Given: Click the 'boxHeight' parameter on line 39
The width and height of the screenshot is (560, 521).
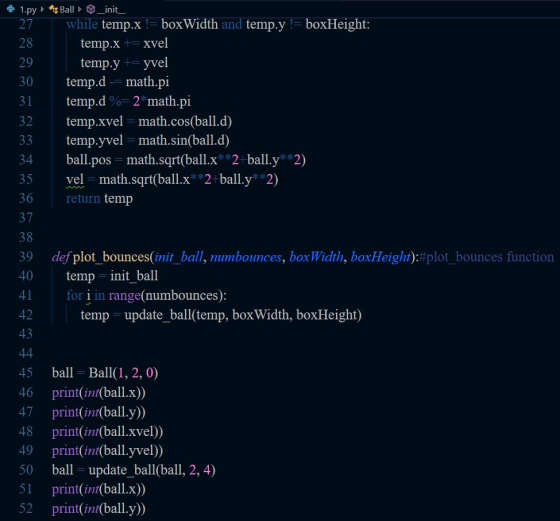Looking at the screenshot, I should click(x=380, y=257).
